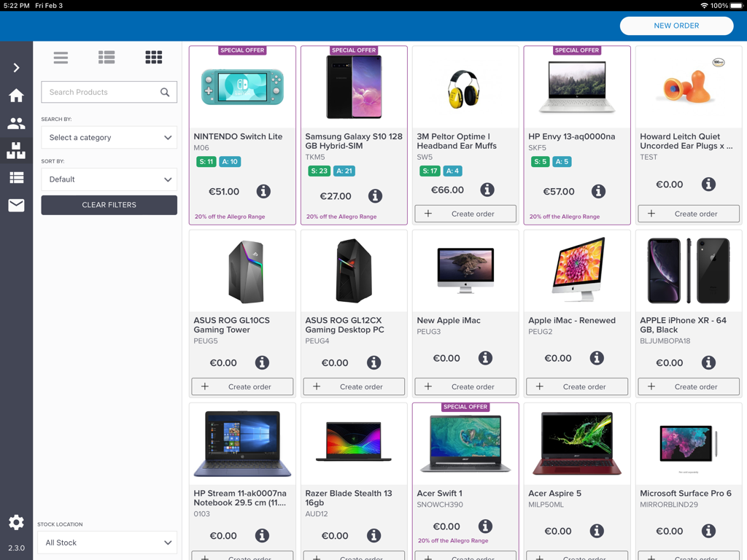Switch to compact list view layout

[61, 57]
